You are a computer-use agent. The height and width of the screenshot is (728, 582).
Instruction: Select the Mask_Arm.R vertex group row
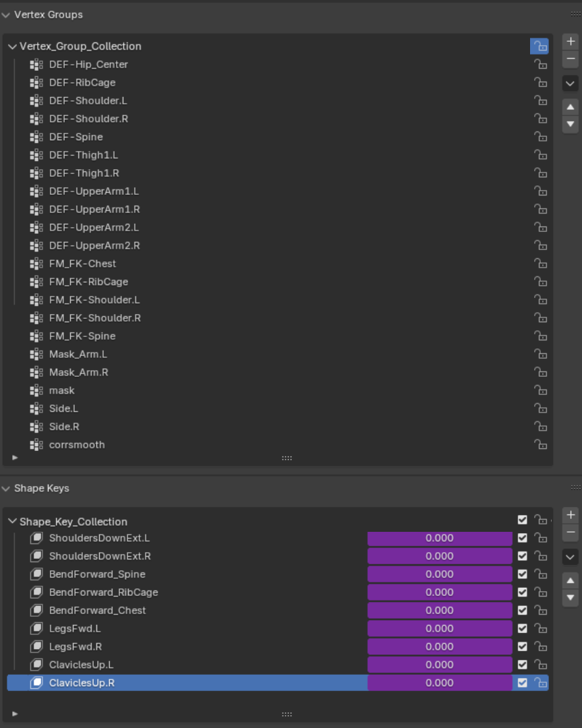click(x=278, y=372)
